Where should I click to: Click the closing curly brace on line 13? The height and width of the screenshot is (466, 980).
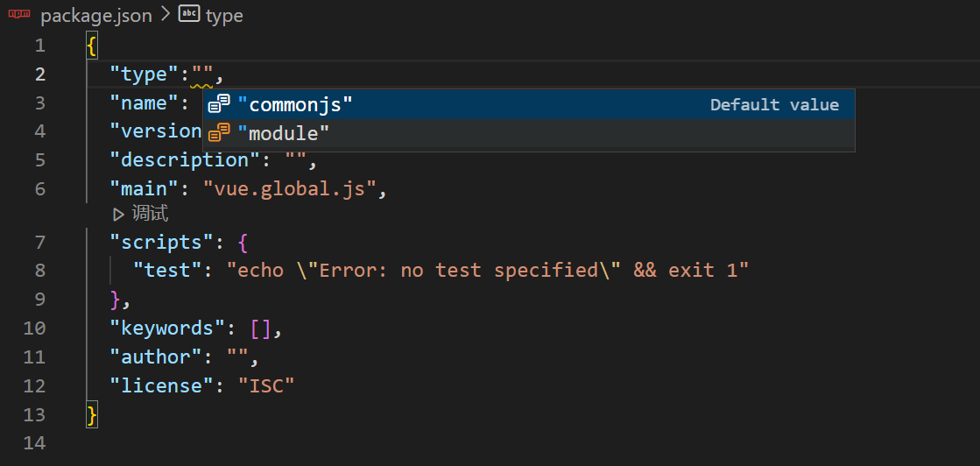[x=92, y=414]
